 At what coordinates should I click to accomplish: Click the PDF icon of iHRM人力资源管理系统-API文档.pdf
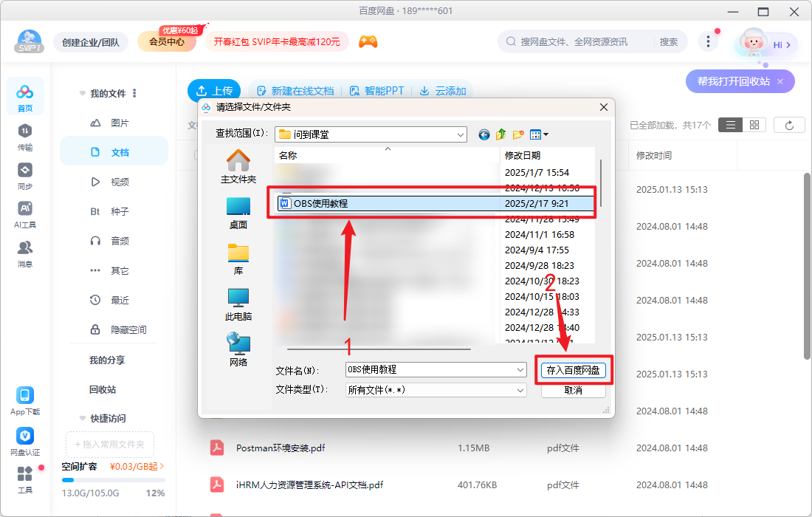click(x=217, y=485)
